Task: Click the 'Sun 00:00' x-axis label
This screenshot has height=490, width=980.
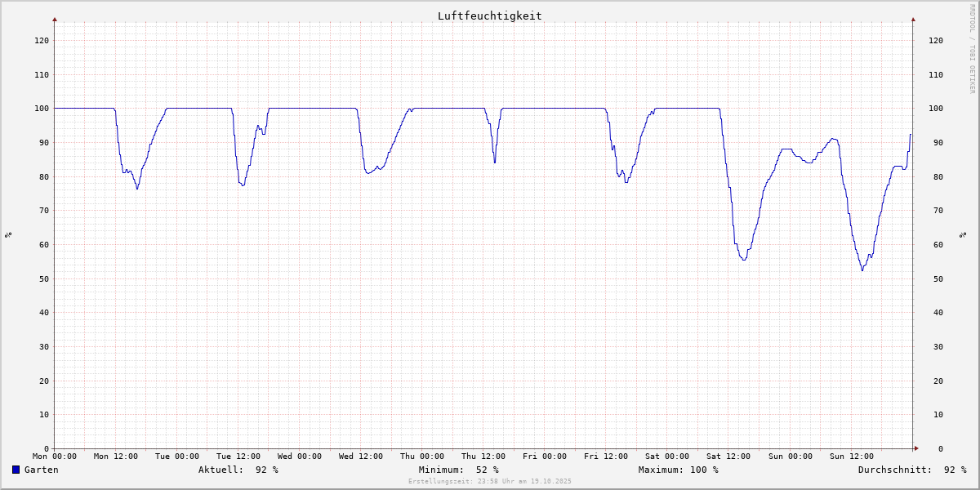Action: point(790,457)
